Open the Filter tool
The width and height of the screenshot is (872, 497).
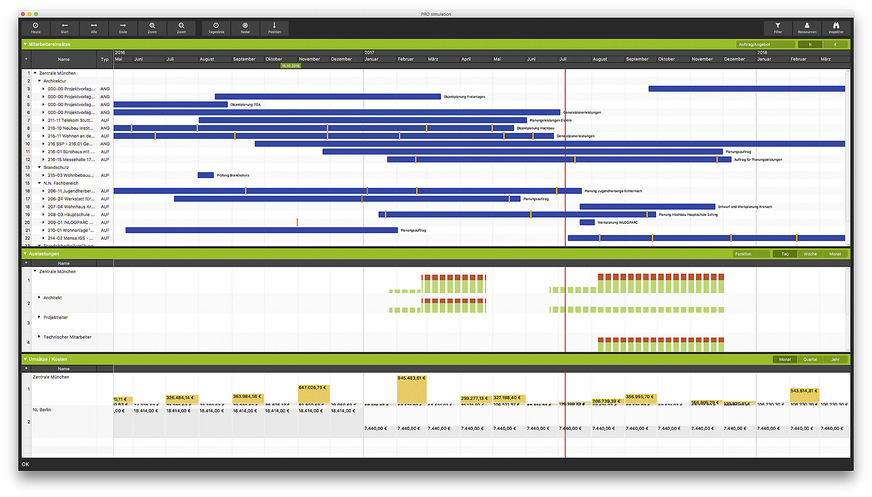point(778,28)
